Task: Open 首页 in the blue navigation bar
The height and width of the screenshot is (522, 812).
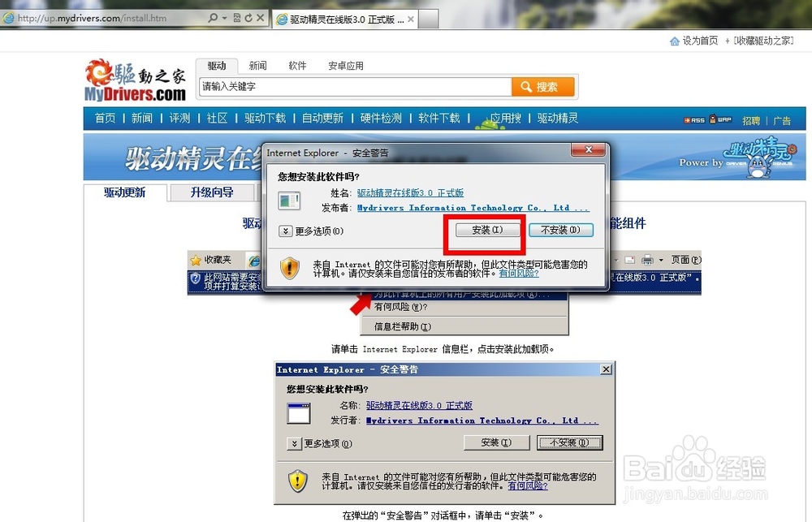Action: pos(105,118)
